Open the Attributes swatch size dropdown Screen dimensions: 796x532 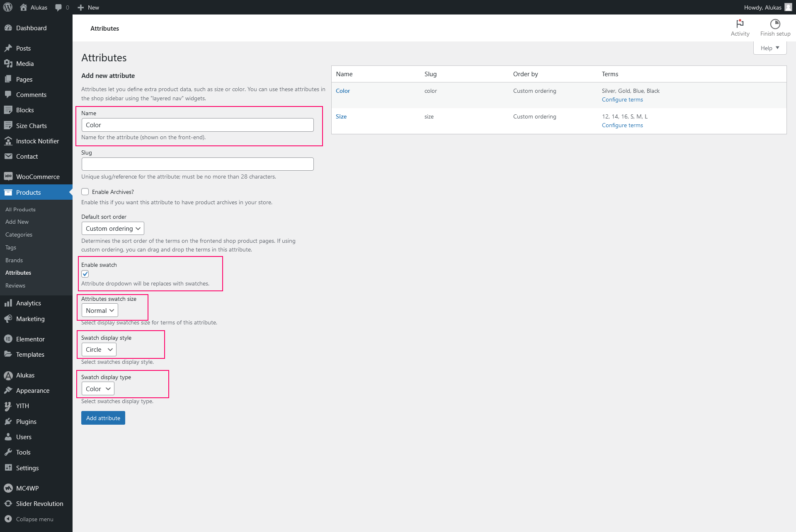tap(99, 310)
